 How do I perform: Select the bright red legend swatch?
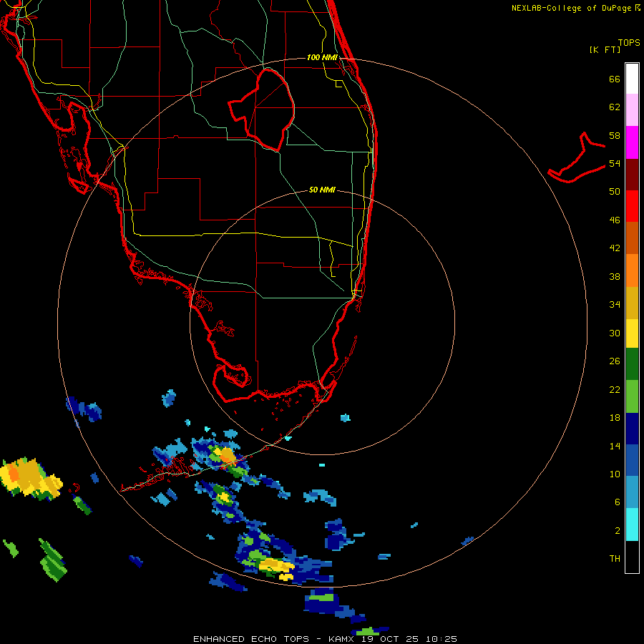click(632, 206)
